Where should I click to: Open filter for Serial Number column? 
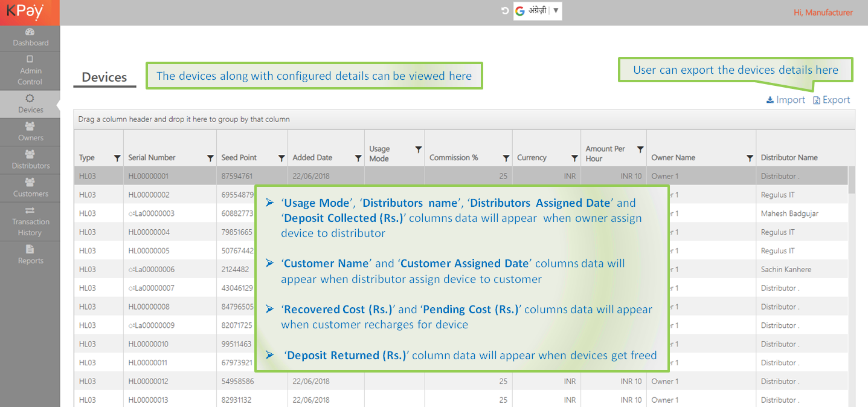(210, 158)
